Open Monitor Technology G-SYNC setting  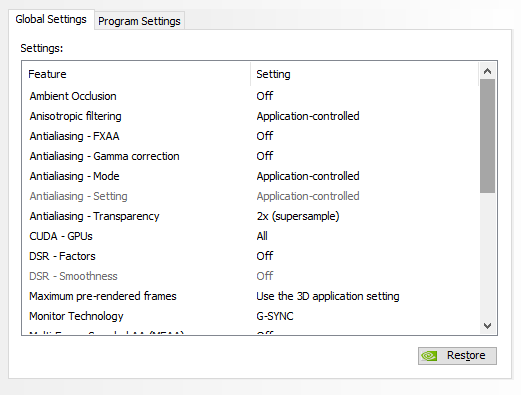(275, 316)
